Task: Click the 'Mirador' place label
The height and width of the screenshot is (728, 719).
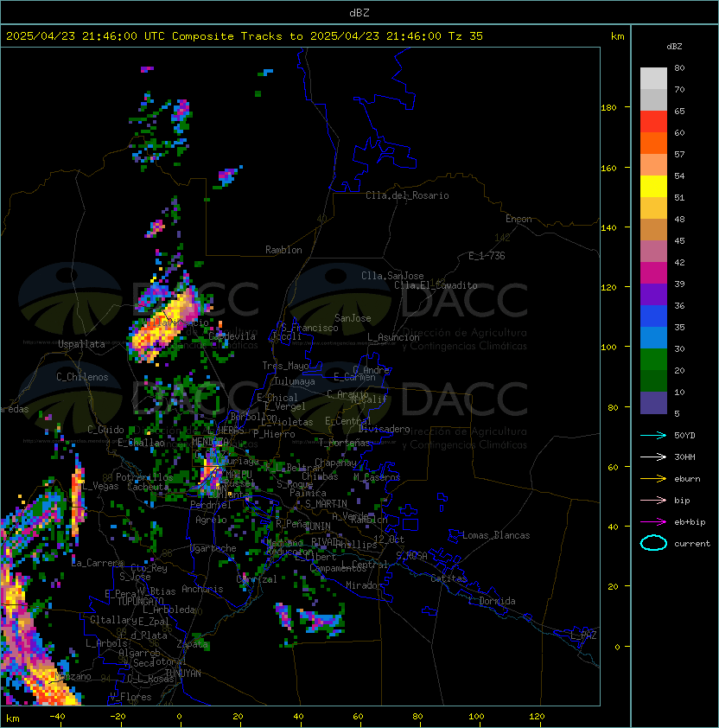Action: click(364, 585)
